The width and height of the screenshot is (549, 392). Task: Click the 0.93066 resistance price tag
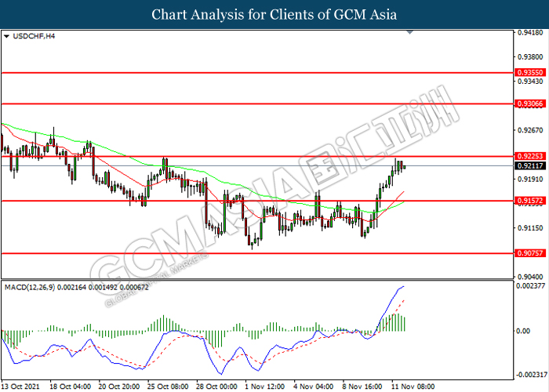527,103
